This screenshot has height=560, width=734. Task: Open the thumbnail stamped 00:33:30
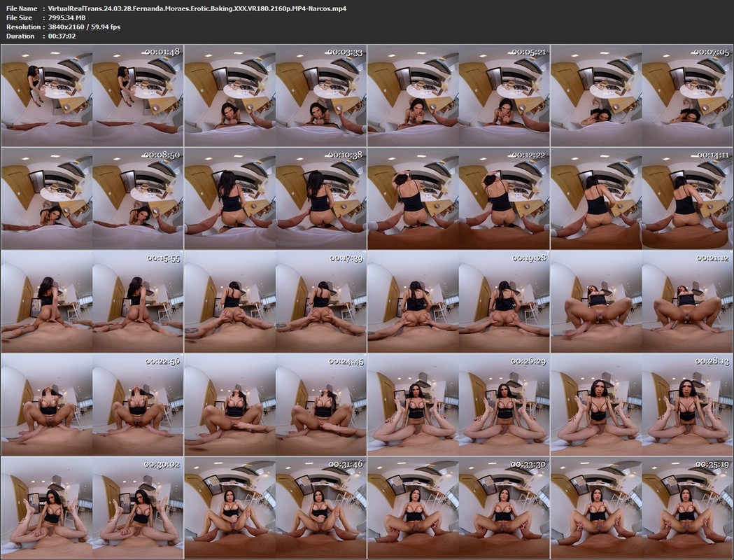click(x=458, y=507)
